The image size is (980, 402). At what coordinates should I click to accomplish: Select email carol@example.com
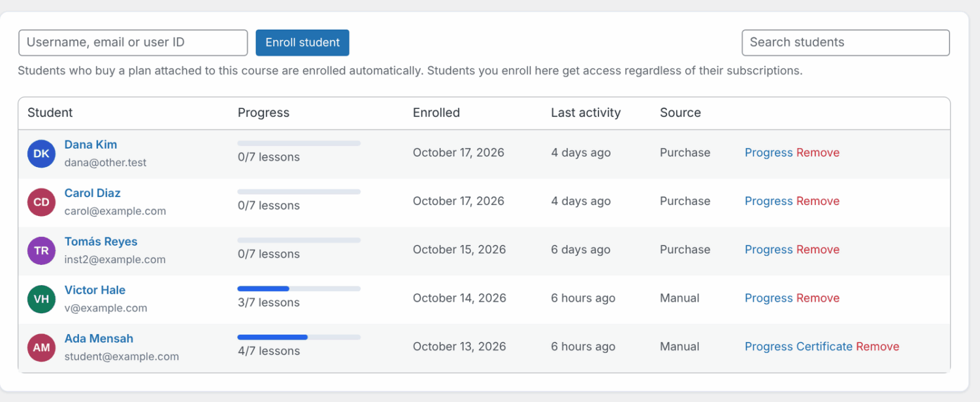(115, 211)
